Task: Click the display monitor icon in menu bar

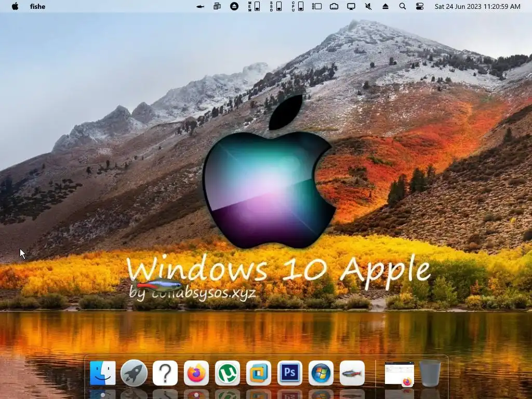Action: 351,6
